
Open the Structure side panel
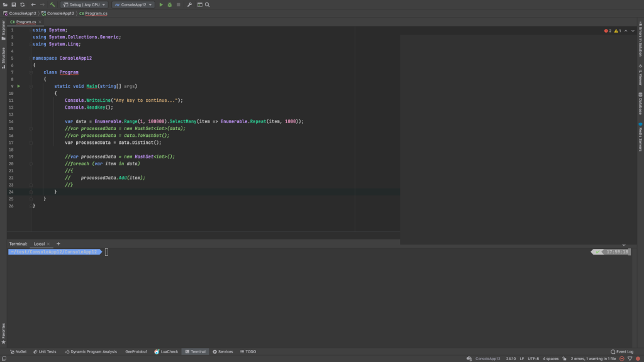click(x=3, y=57)
